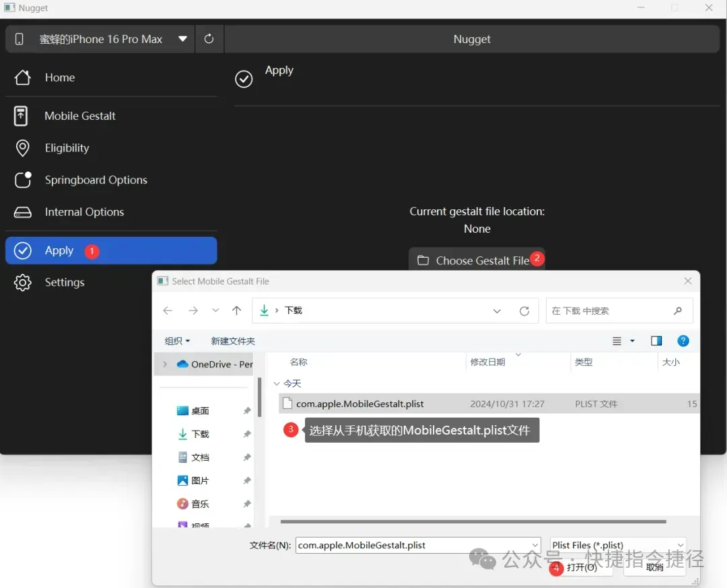Click the 取消 button
This screenshot has height=588, width=727.
[654, 567]
